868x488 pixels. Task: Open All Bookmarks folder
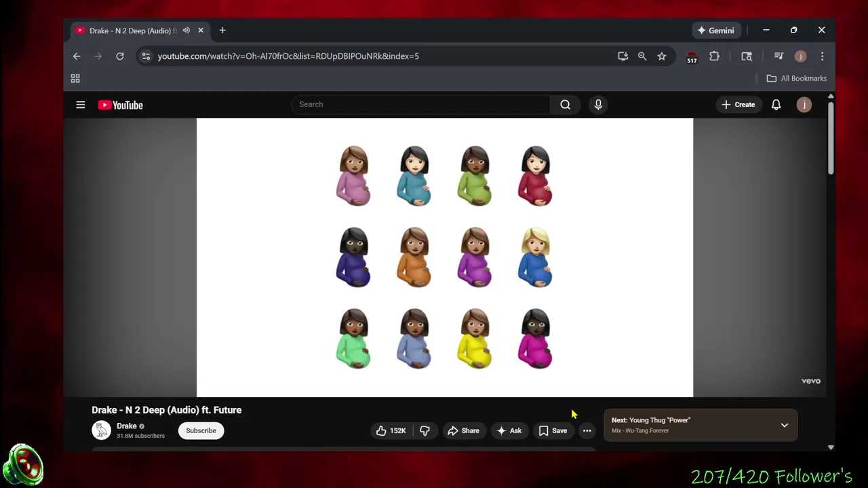[797, 79]
